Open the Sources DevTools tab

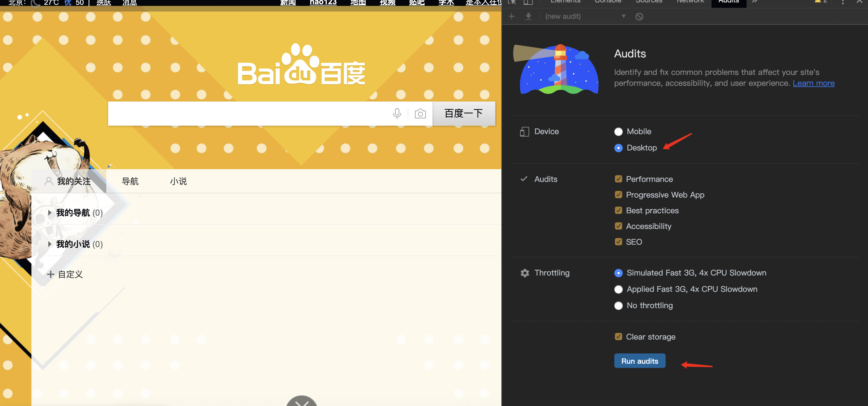pyautogui.click(x=649, y=2)
